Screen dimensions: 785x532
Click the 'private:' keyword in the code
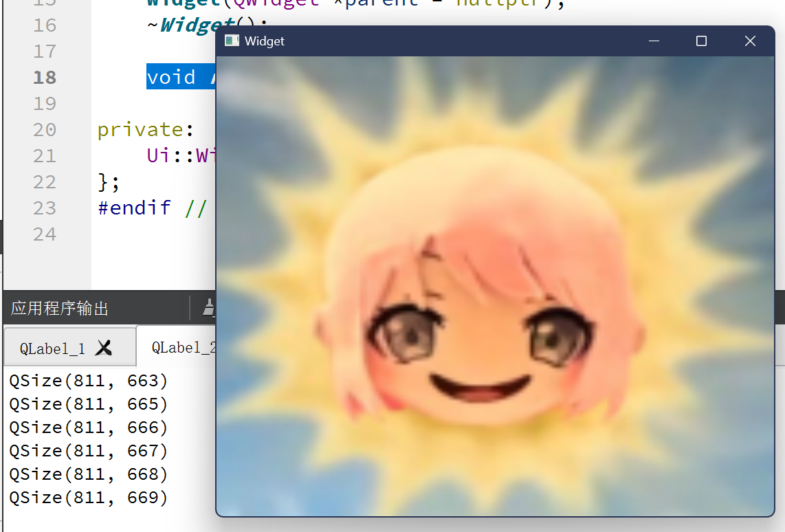point(145,130)
